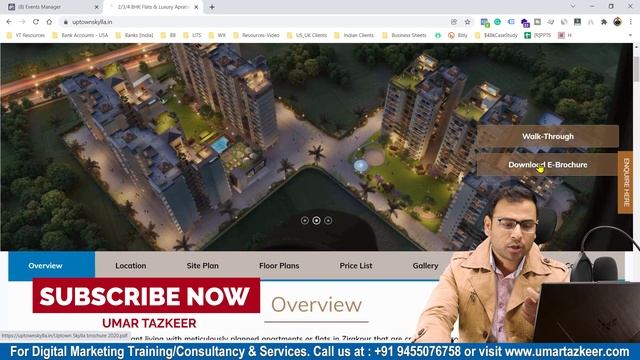This screenshot has width=640, height=360.
Task: Open Chrome three-dot menu
Action: tap(631, 22)
